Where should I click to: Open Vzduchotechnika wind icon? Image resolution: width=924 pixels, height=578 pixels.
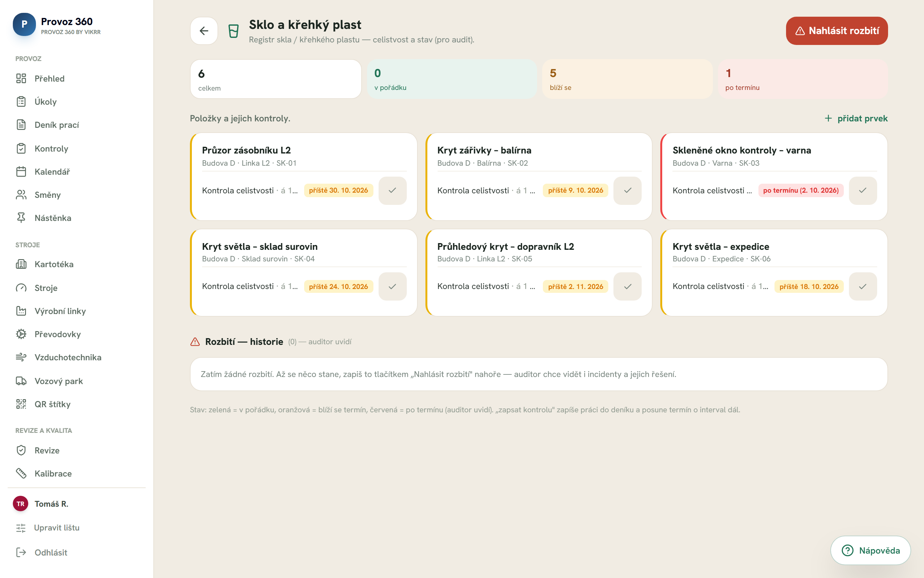click(x=21, y=357)
